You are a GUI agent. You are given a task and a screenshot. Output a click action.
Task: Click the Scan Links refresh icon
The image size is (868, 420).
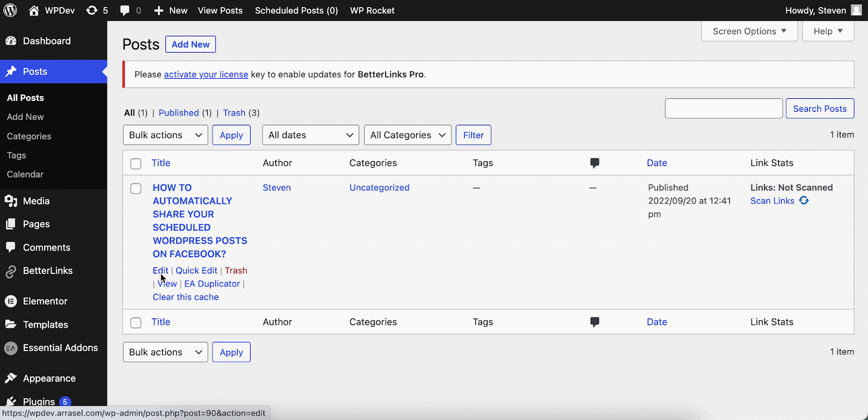pyautogui.click(x=803, y=201)
